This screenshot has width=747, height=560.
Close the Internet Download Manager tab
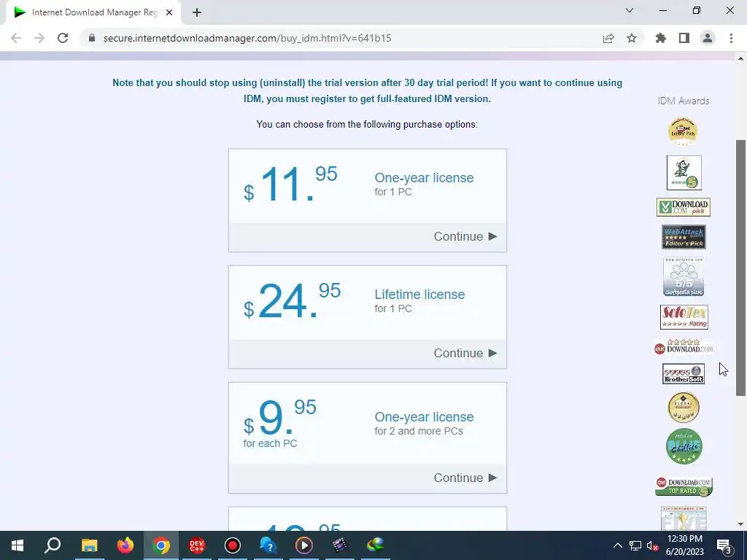(x=169, y=12)
